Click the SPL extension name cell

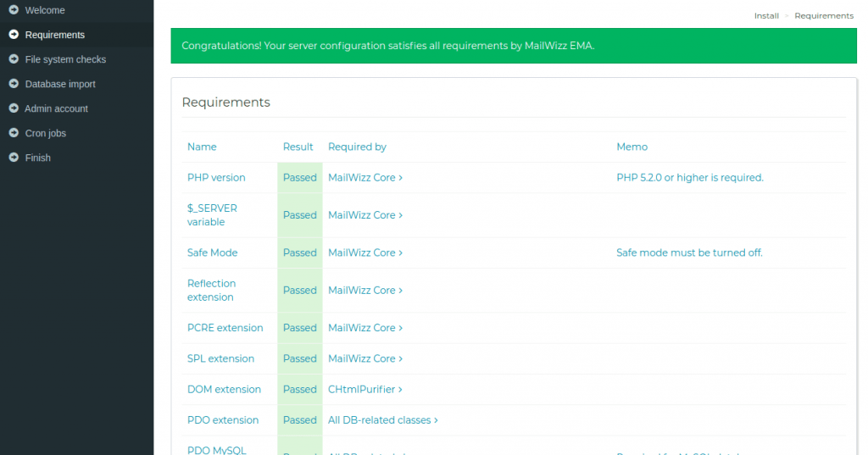click(220, 358)
